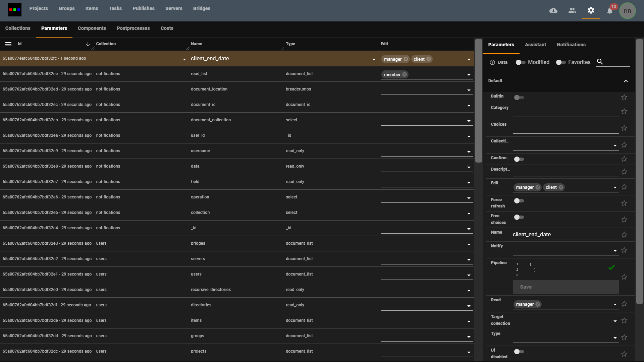
Task: Click the settings gear icon
Action: (x=591, y=10)
